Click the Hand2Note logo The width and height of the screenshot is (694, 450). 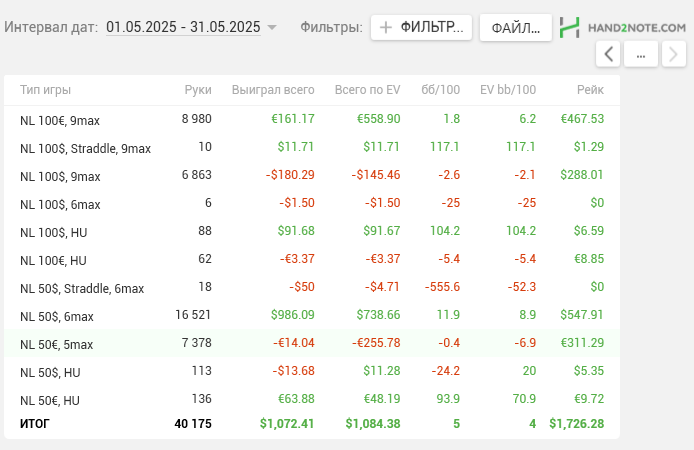622,27
